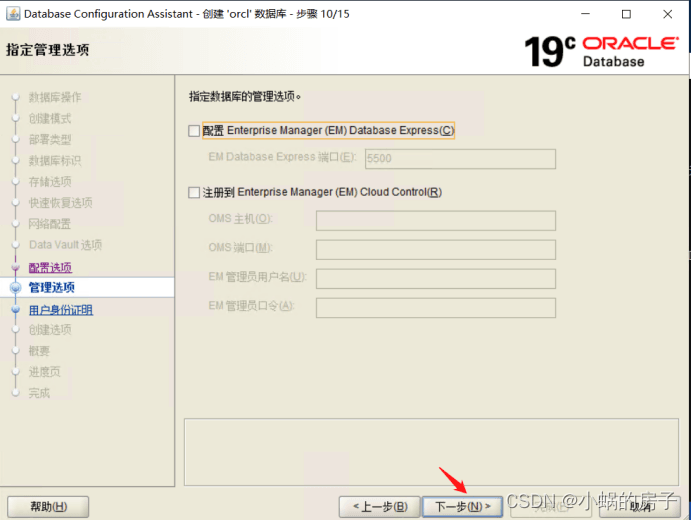Click the 网络配置 step in sidebar
The width and height of the screenshot is (692, 520).
click(x=50, y=224)
